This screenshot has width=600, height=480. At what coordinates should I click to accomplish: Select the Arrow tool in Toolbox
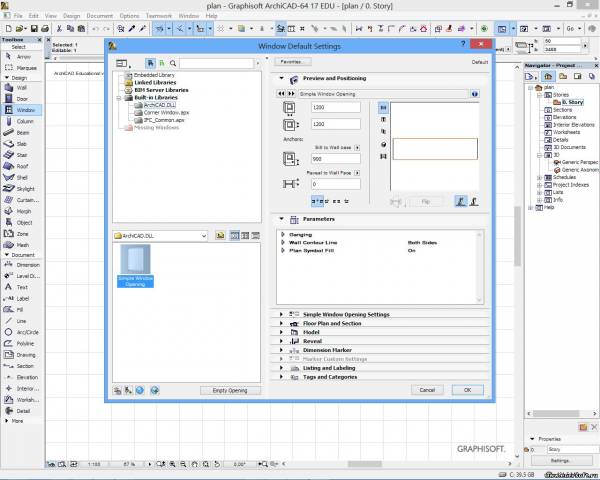(21, 57)
